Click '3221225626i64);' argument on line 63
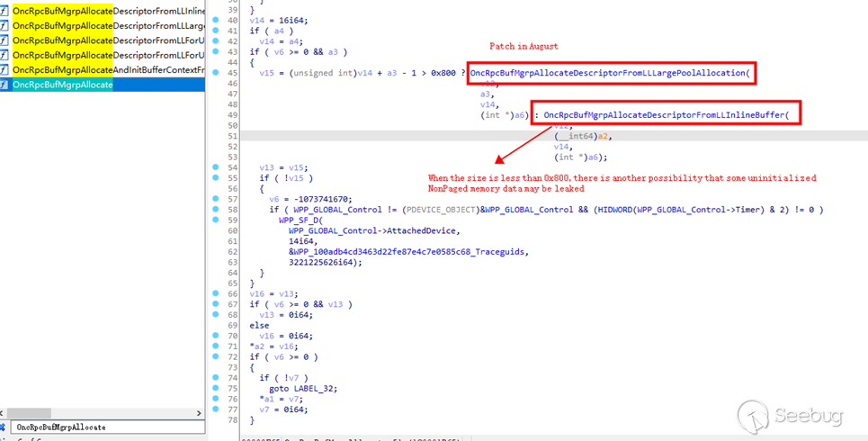868x441 pixels. [x=325, y=262]
